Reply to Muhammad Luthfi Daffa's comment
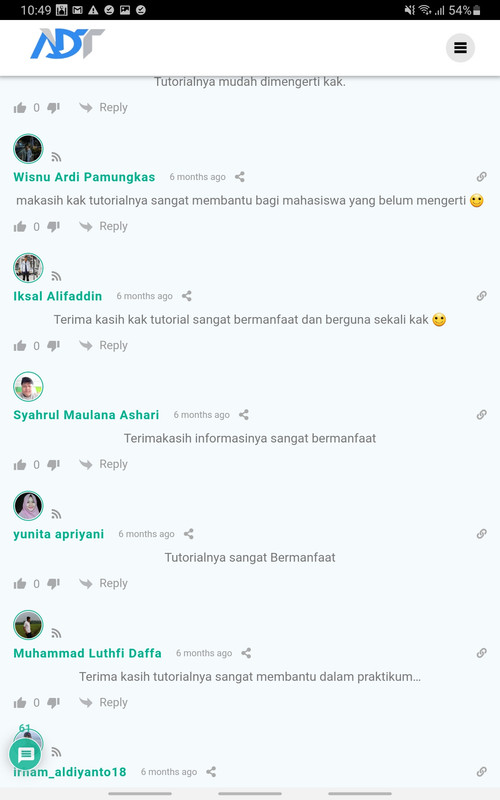500x800 pixels. (x=104, y=703)
